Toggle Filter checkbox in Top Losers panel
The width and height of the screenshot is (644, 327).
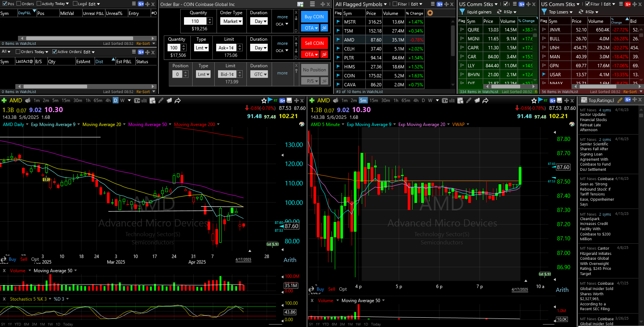click(588, 4)
